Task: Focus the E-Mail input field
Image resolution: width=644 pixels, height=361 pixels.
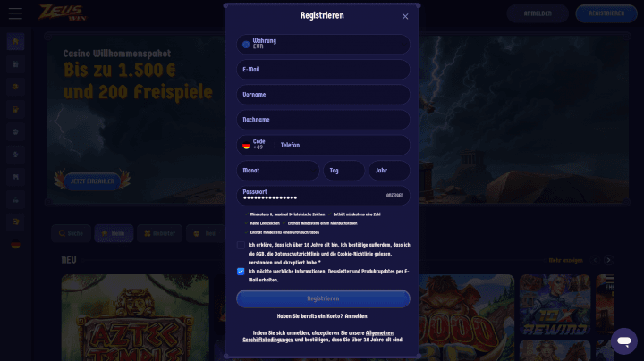Action: (323, 70)
